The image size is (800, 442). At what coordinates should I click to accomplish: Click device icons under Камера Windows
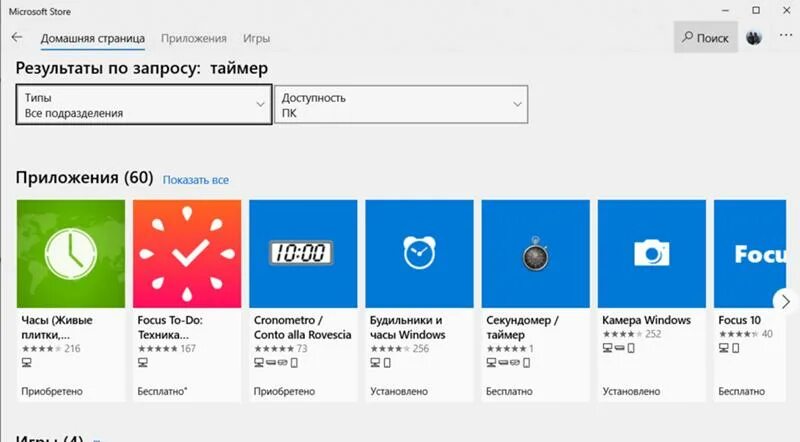click(618, 348)
